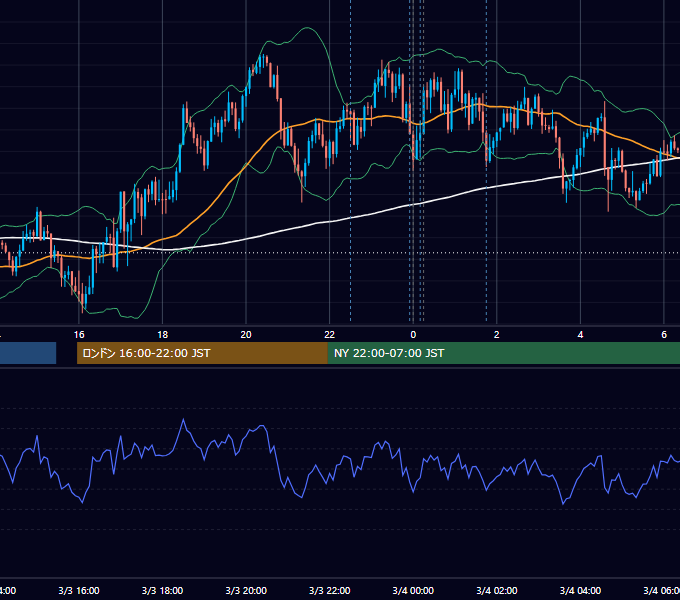Click the 3/3 20:00 date label
This screenshot has width=680, height=600.
pos(246,591)
